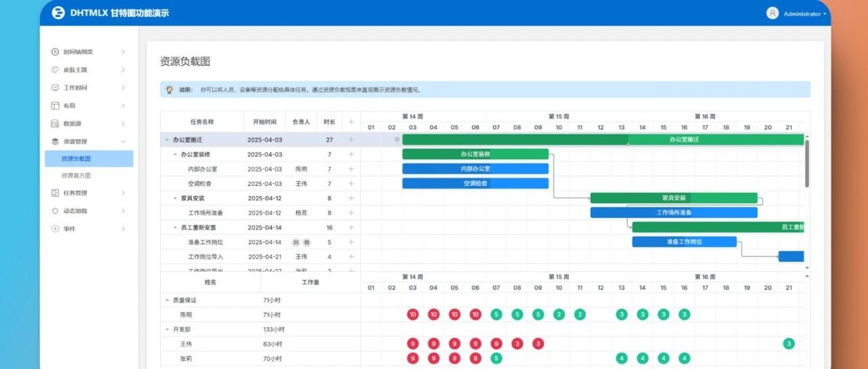Click the 事件 sidebar icon

[55, 229]
